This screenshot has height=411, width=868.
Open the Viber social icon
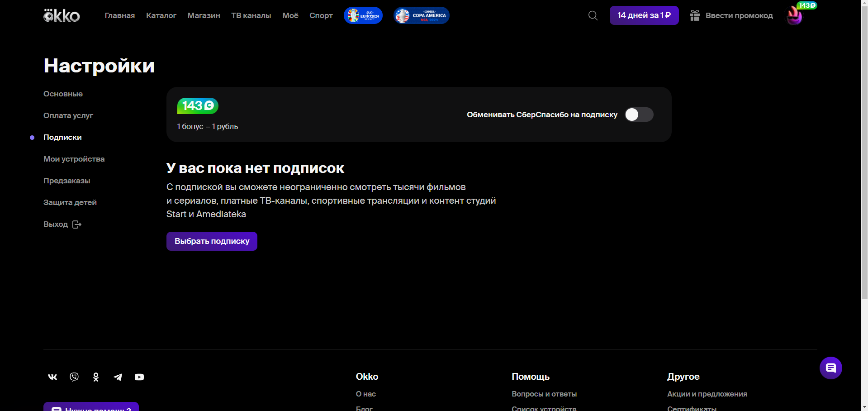[74, 377]
